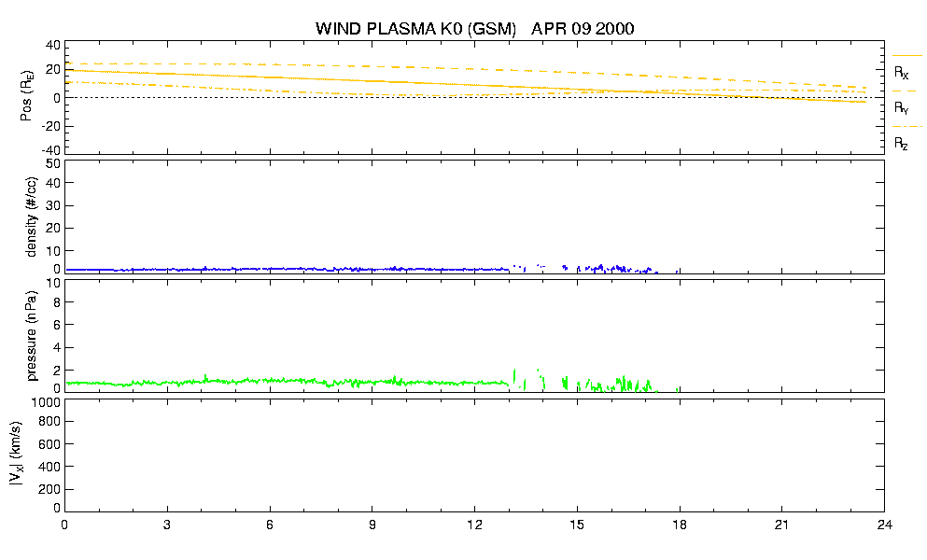927x560 pixels.
Task: Click the date APR 09 2000 in title
Action: coord(583,28)
